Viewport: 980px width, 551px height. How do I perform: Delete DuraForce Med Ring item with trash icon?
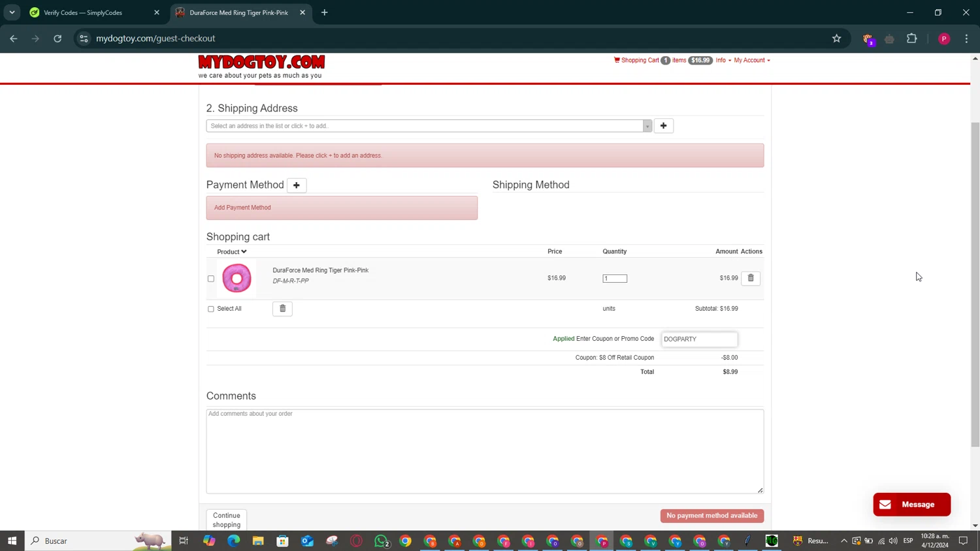[x=751, y=278]
